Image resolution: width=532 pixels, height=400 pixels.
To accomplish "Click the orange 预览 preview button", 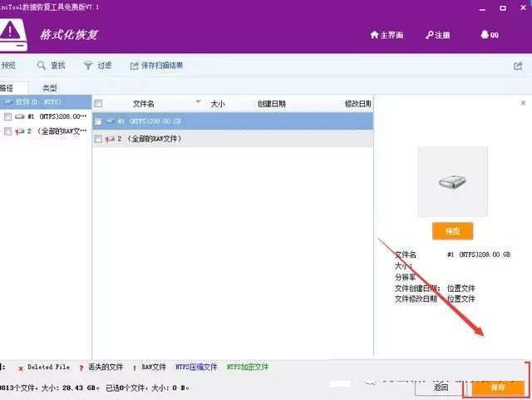I will tap(452, 231).
